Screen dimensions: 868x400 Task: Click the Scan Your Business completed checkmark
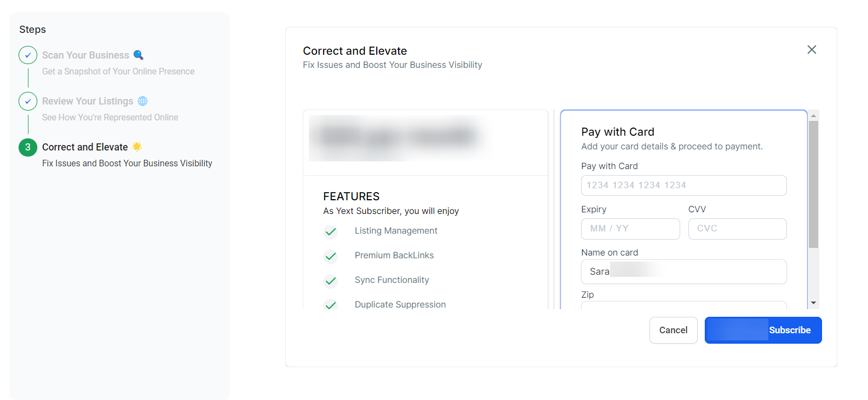coord(28,55)
